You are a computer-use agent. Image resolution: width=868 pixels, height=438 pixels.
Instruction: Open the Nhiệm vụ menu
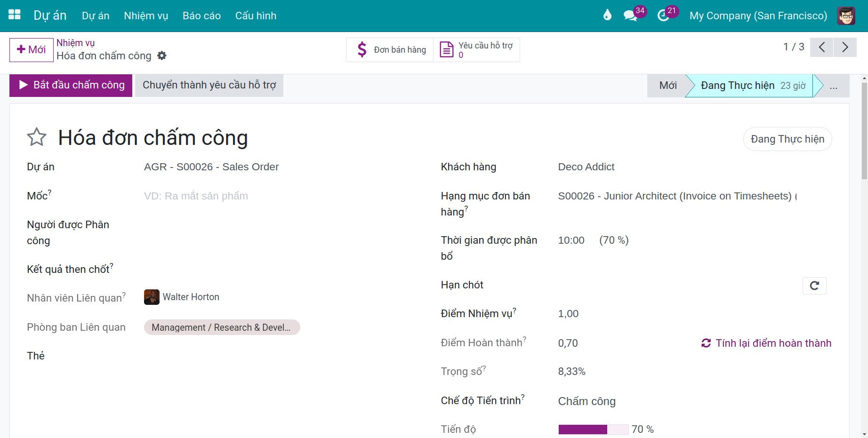pos(146,16)
